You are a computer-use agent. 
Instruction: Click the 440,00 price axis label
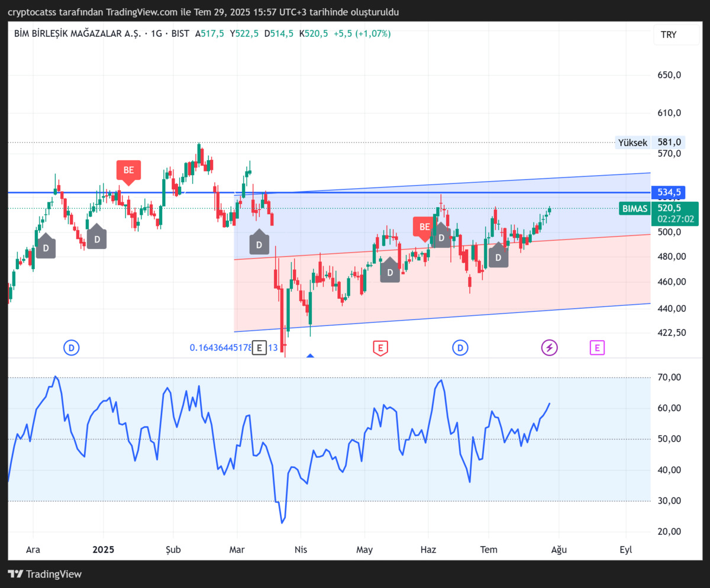[672, 308]
